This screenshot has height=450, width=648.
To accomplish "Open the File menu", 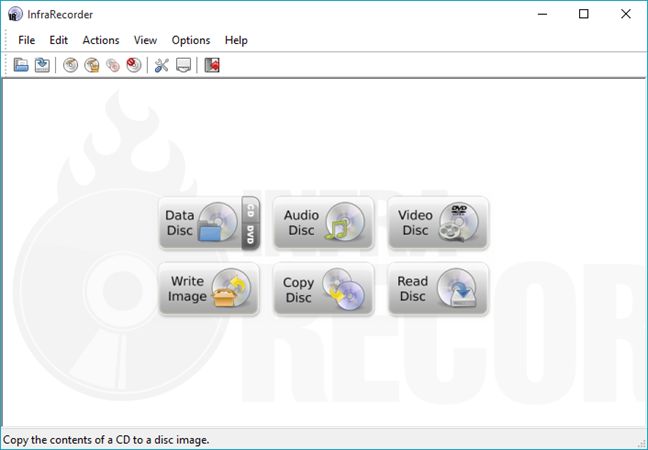I will click(x=26, y=40).
